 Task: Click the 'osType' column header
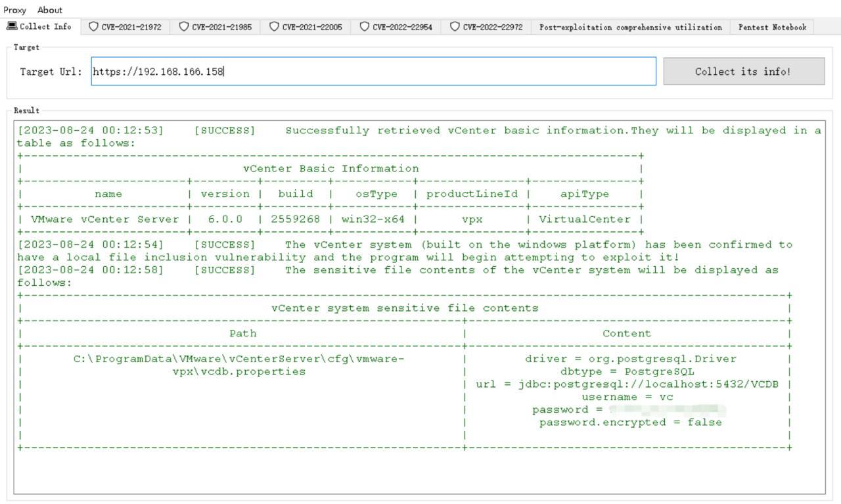tap(376, 194)
